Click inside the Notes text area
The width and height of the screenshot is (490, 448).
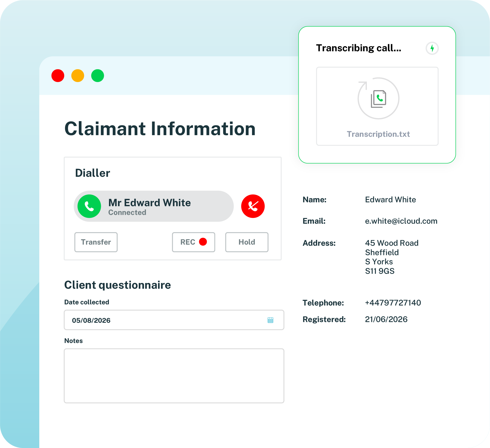(174, 376)
